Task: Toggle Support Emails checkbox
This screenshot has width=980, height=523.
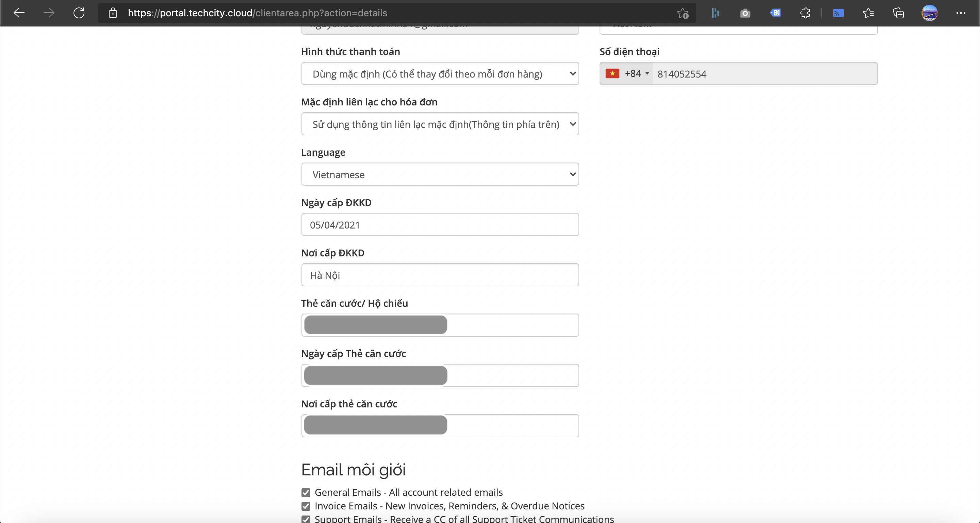Action: (x=306, y=519)
